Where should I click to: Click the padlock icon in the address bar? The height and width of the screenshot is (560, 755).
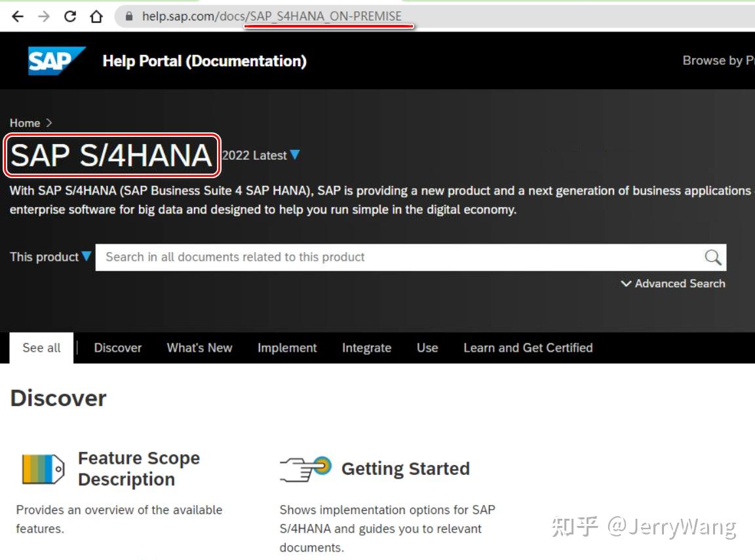[x=128, y=15]
